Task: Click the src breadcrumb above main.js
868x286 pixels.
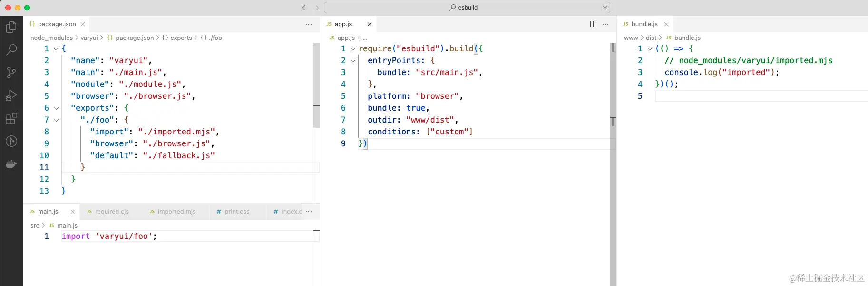Action: (35, 226)
